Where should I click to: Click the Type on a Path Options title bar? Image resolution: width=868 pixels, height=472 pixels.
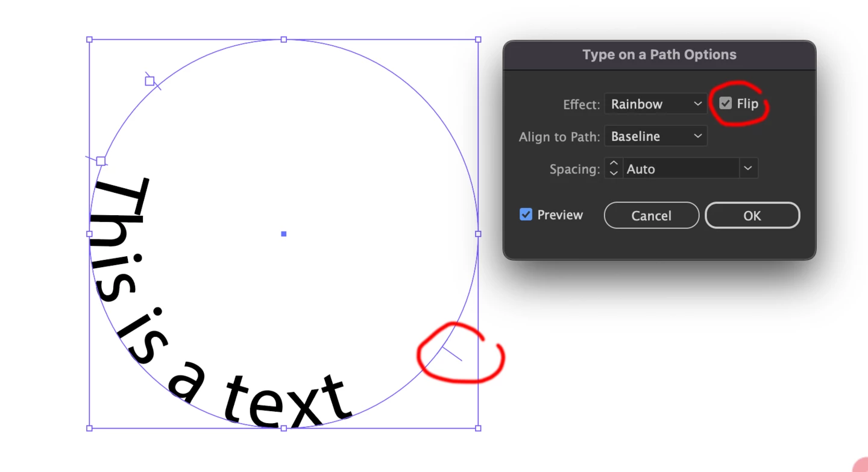659,55
